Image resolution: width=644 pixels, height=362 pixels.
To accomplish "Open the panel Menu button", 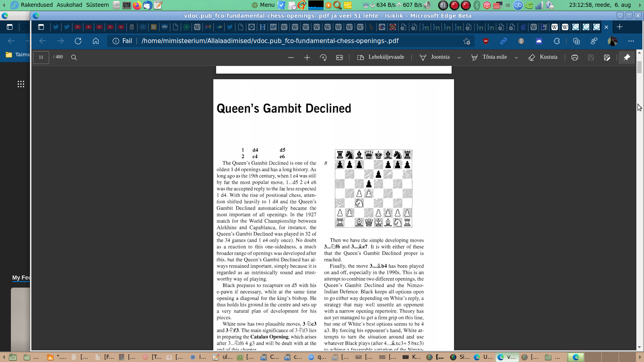I will coord(263,5).
